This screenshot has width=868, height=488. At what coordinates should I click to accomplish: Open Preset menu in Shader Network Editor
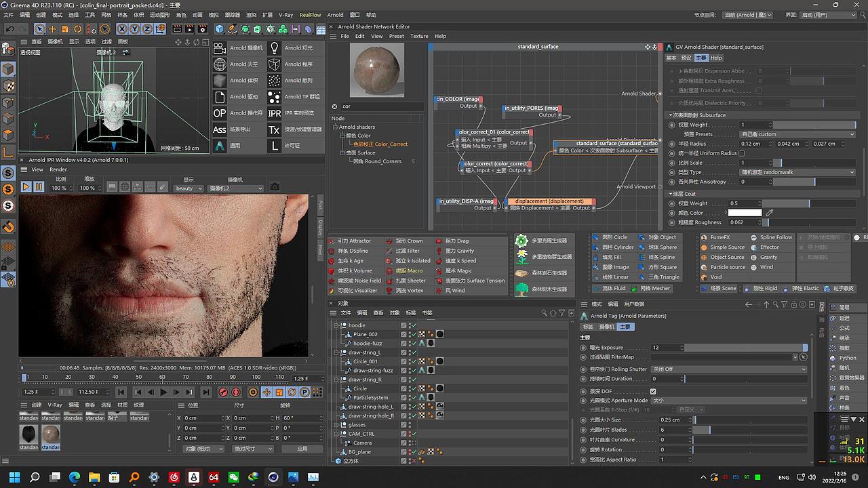click(396, 36)
